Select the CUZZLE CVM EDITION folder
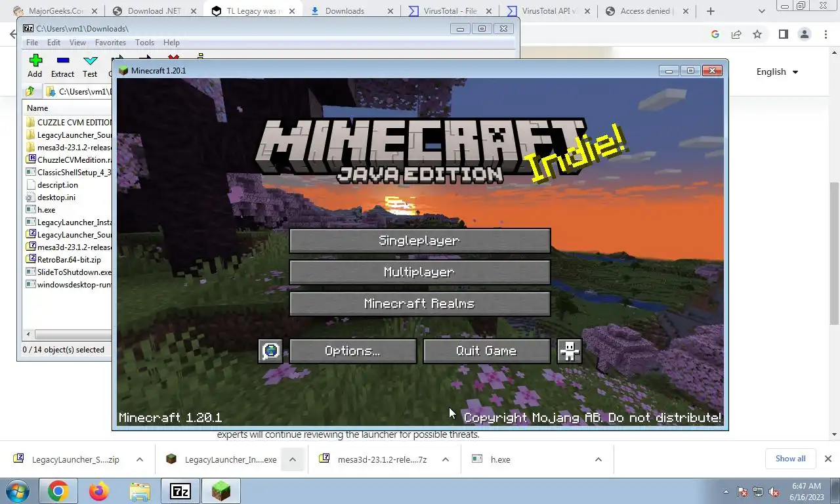Image resolution: width=840 pixels, height=504 pixels. (69, 123)
